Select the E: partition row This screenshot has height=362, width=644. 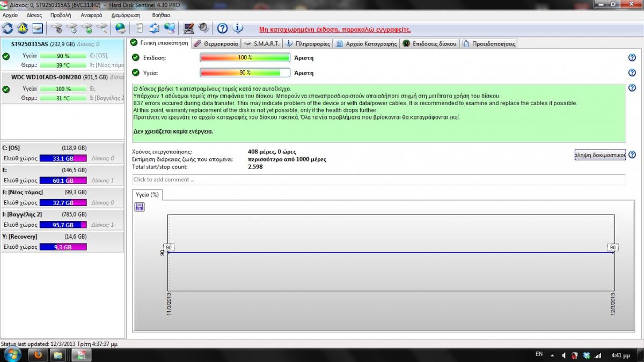[63, 175]
